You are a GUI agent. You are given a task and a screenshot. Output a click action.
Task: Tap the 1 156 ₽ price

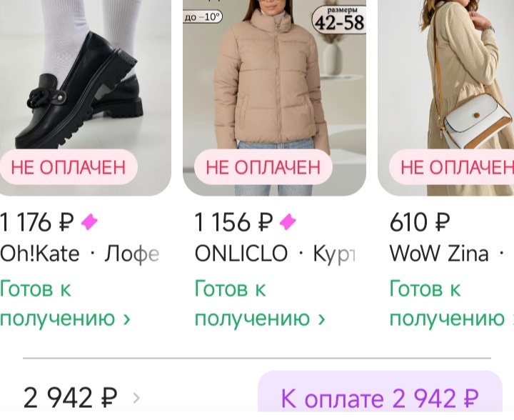[233, 222]
